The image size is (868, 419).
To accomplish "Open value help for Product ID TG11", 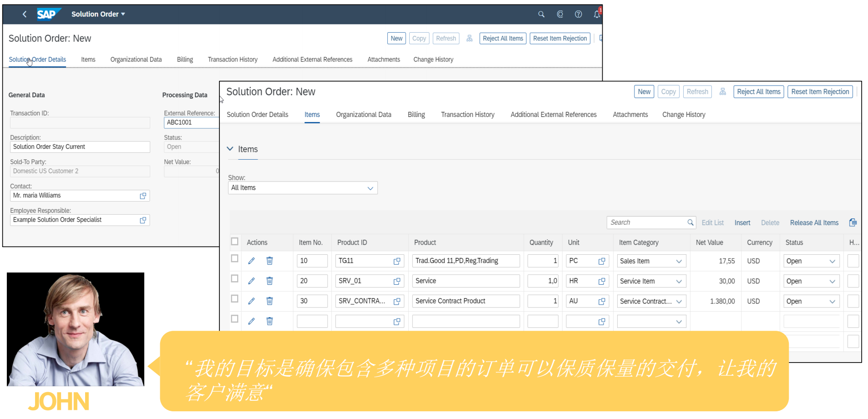I will point(397,261).
